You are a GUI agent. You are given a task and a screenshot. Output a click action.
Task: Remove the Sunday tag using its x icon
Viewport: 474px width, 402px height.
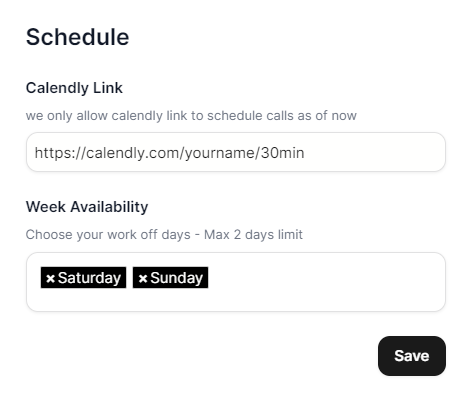coord(143,278)
